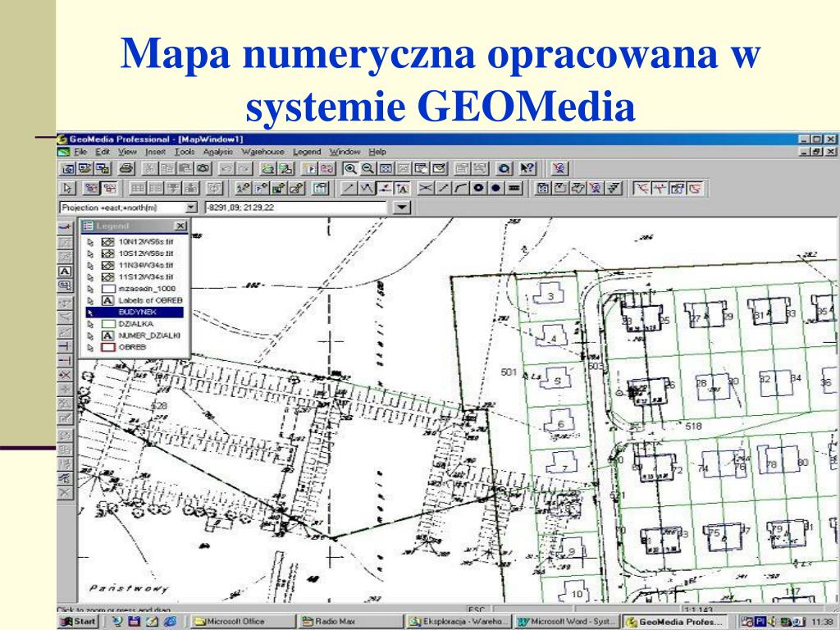Click the Cut scissors icon
840x630 pixels.
pyautogui.click(x=150, y=169)
